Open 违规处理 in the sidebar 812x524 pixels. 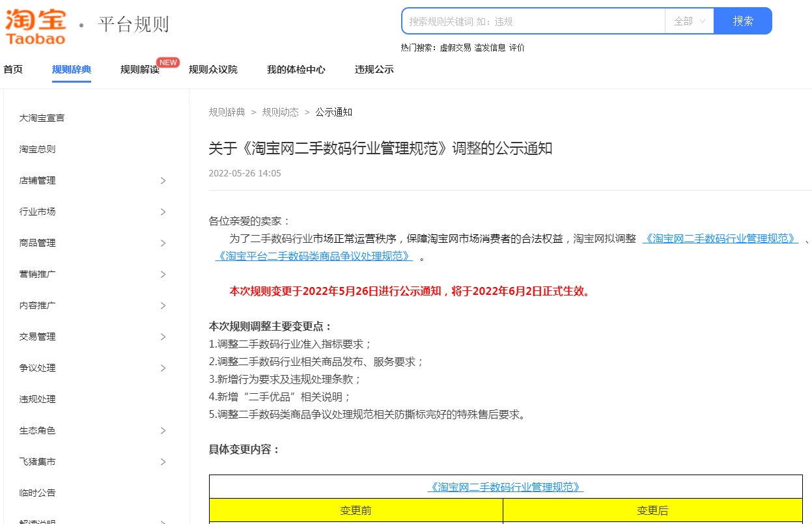point(37,399)
